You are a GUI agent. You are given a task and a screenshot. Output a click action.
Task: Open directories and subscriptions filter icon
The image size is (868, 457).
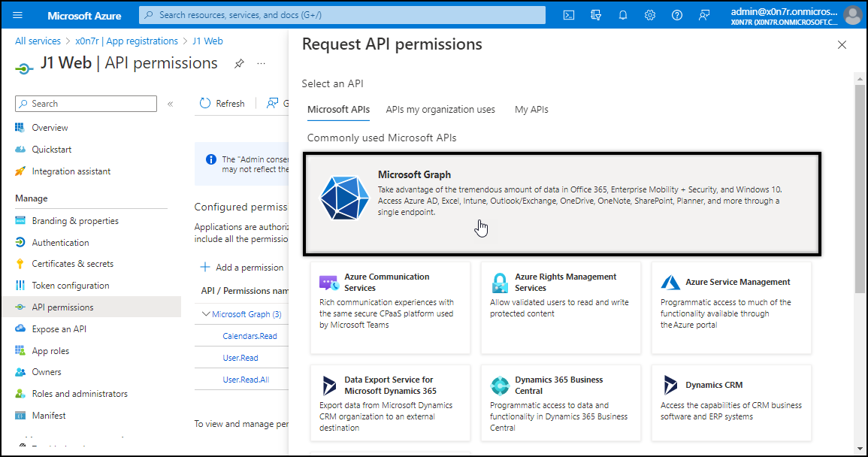point(597,15)
